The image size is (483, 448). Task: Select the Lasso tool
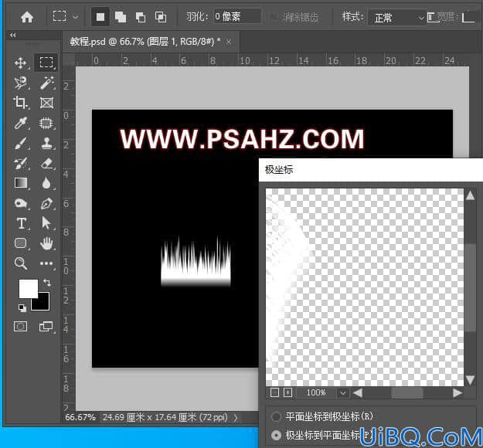[x=20, y=83]
